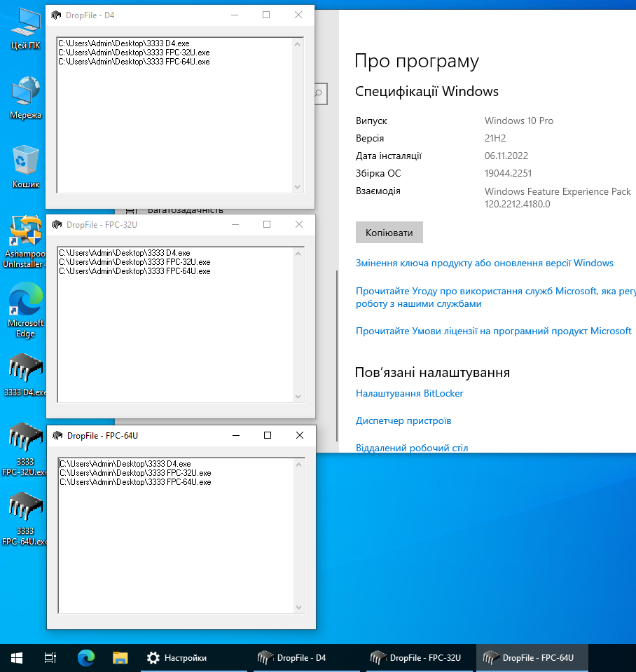Viewport: 636px width, 672px height.
Task: Open the Налаштування BitLocker link
Action: pyautogui.click(x=409, y=393)
